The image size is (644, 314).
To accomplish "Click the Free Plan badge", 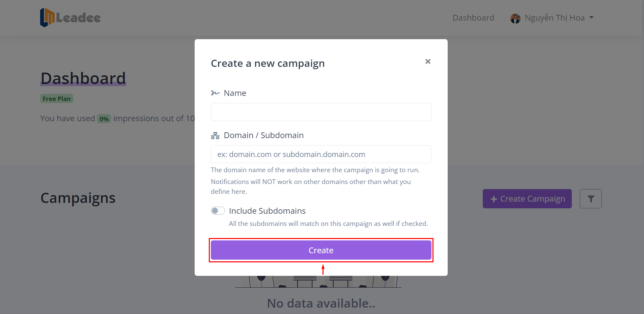I will (x=57, y=99).
